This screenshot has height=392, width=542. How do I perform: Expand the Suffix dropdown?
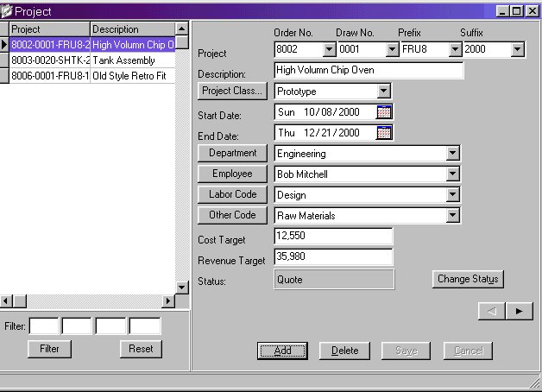pyautogui.click(x=517, y=49)
